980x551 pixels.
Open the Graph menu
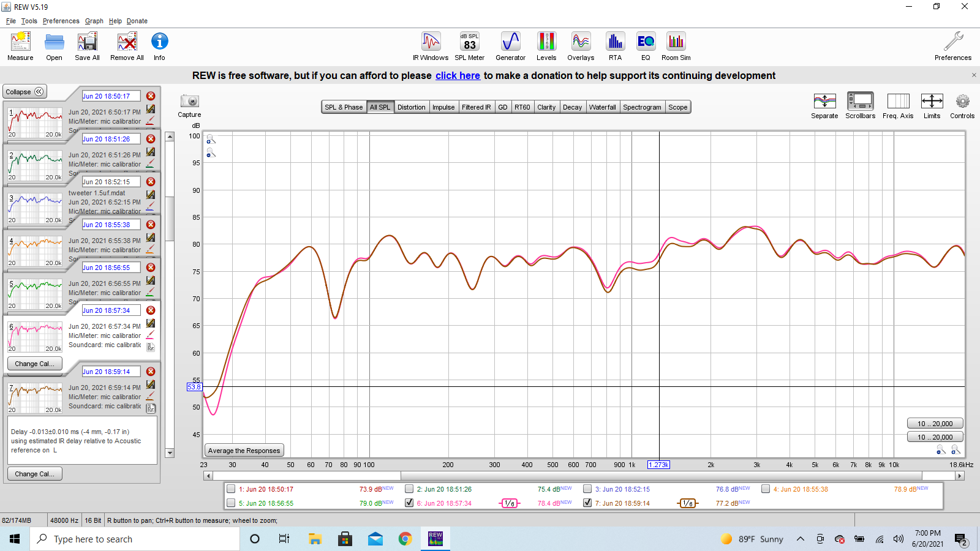tap(94, 21)
